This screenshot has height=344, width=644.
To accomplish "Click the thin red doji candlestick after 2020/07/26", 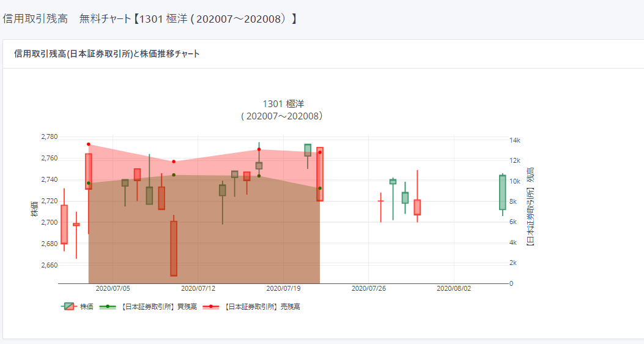I will point(380,201).
